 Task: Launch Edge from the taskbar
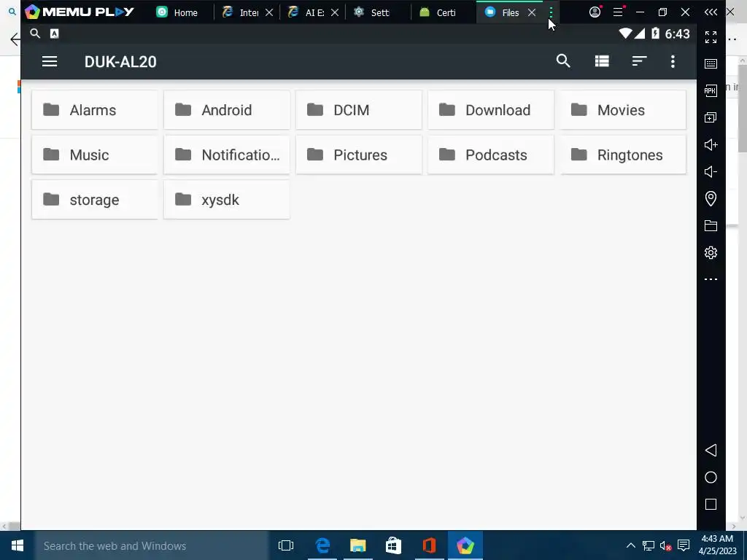pyautogui.click(x=322, y=545)
